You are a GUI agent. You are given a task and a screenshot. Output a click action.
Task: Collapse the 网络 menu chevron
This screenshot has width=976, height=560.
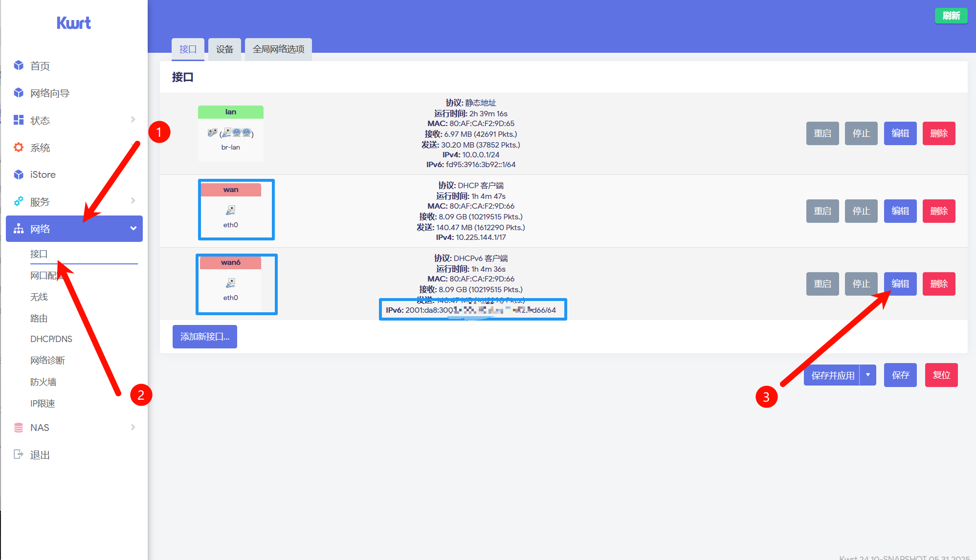(x=133, y=228)
